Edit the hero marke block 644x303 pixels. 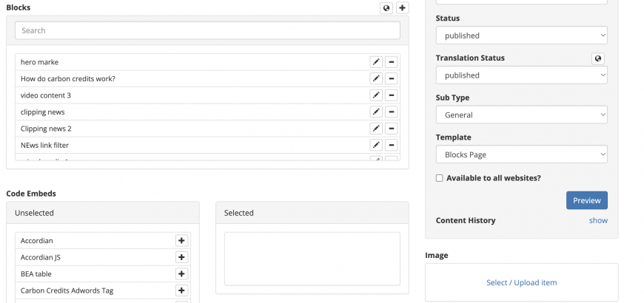[376, 62]
